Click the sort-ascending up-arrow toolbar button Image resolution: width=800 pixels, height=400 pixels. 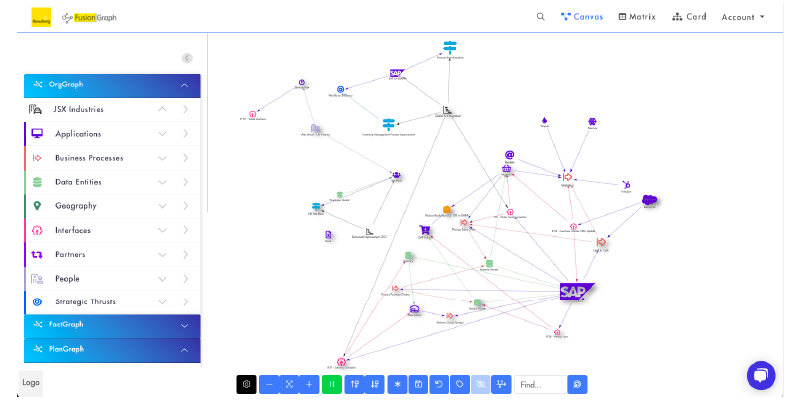[355, 384]
